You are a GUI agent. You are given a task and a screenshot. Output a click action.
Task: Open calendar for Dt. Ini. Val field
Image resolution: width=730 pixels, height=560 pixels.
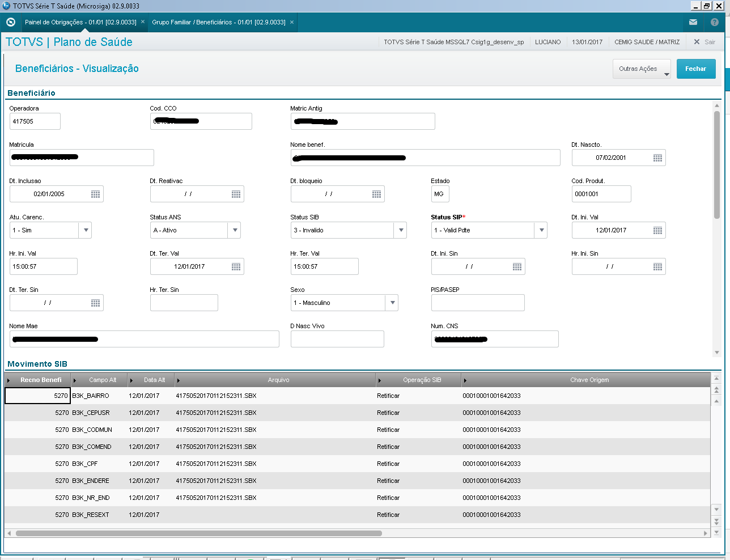(657, 230)
